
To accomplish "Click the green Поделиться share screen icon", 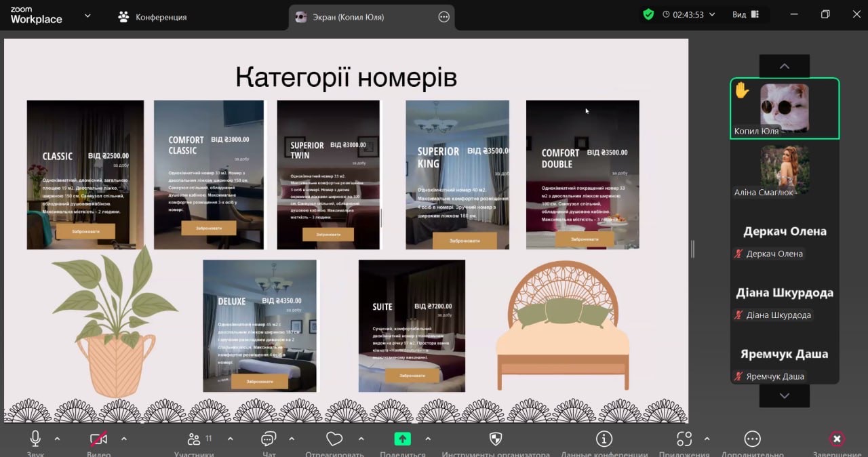I will click(403, 439).
